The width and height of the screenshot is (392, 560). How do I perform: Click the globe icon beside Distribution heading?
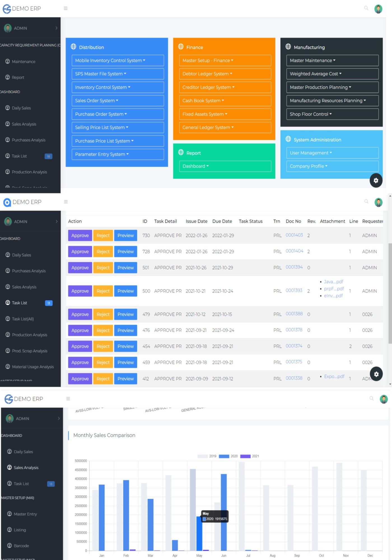73,47
